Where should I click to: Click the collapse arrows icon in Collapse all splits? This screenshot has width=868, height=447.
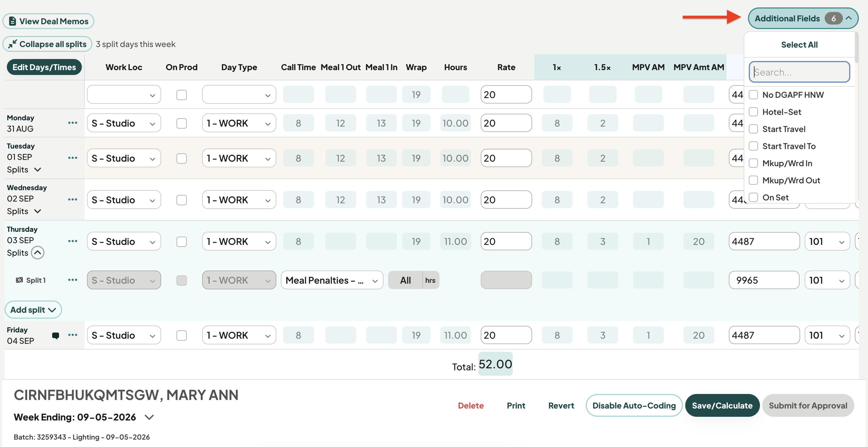coord(13,44)
